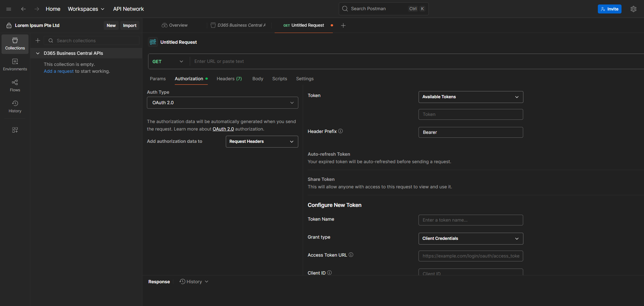Select the Untitled Request tab
Image resolution: width=644 pixels, height=306 pixels.
304,25
